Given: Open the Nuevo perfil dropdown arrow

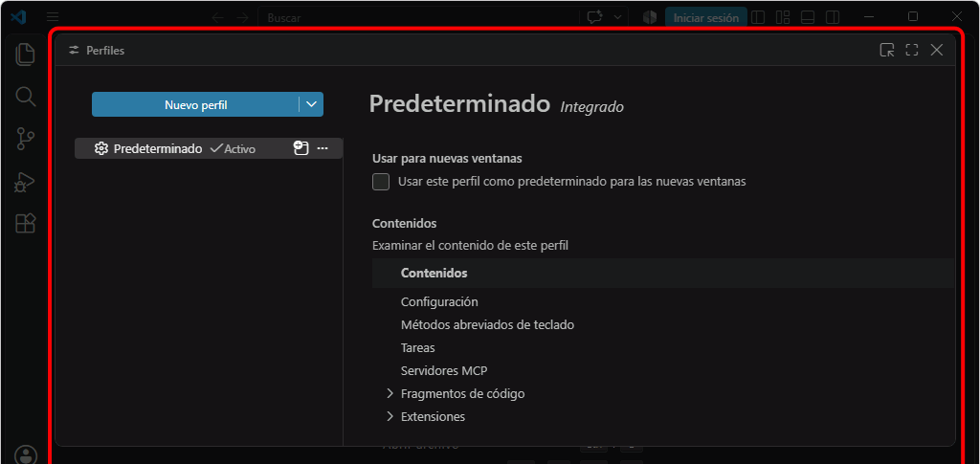Looking at the screenshot, I should (311, 104).
